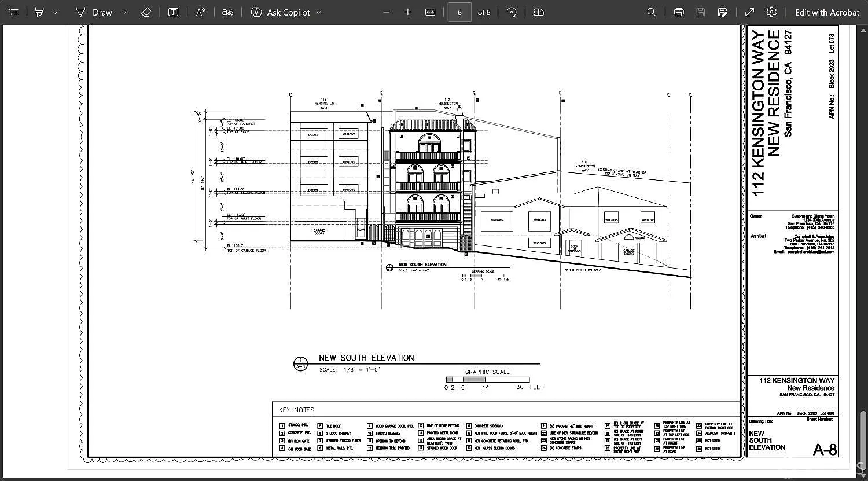The width and height of the screenshot is (868, 481).
Task: Zoom in with the plus button
Action: click(408, 12)
